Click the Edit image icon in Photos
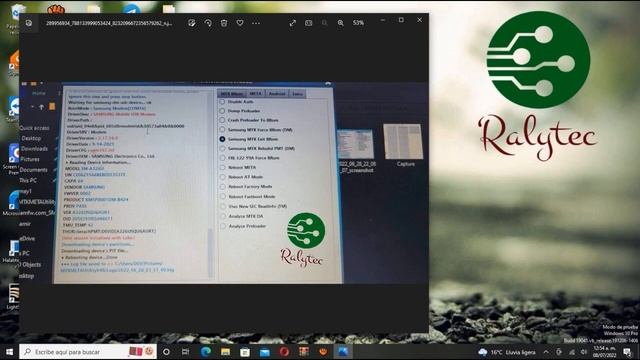This screenshot has width=640, height=360. click(x=191, y=23)
